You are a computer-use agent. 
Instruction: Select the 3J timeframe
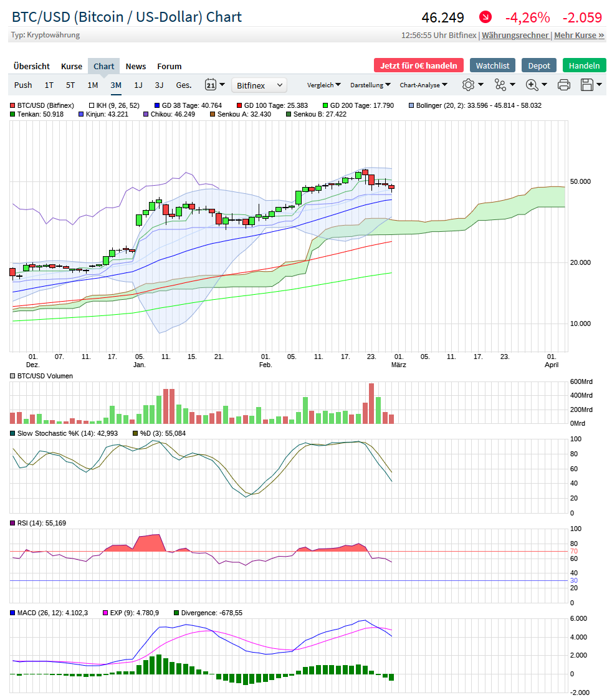pos(160,85)
